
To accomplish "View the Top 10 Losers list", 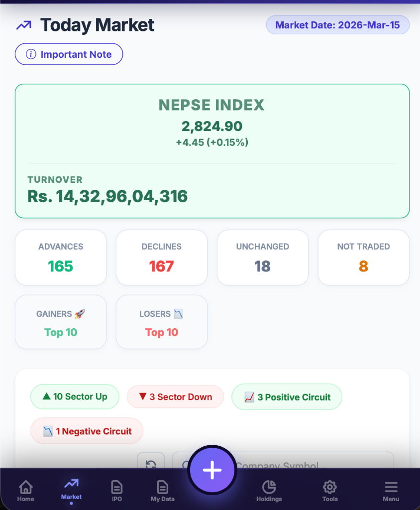I will pos(161,322).
